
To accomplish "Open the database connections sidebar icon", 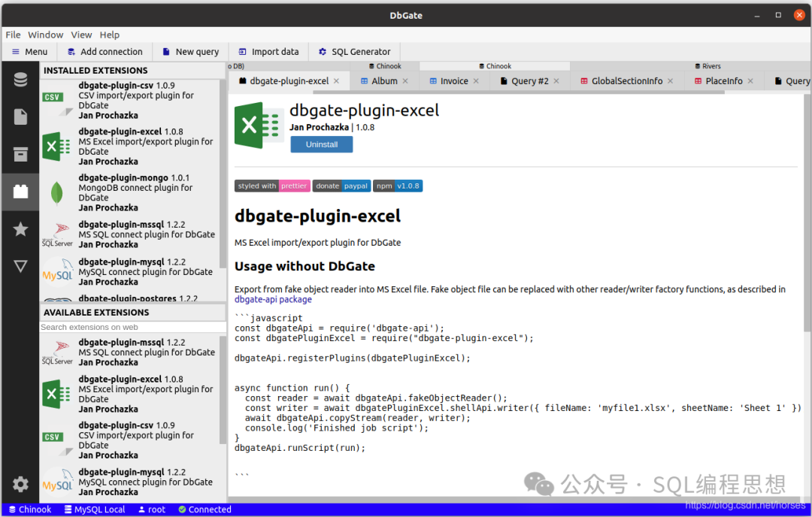I will click(20, 80).
